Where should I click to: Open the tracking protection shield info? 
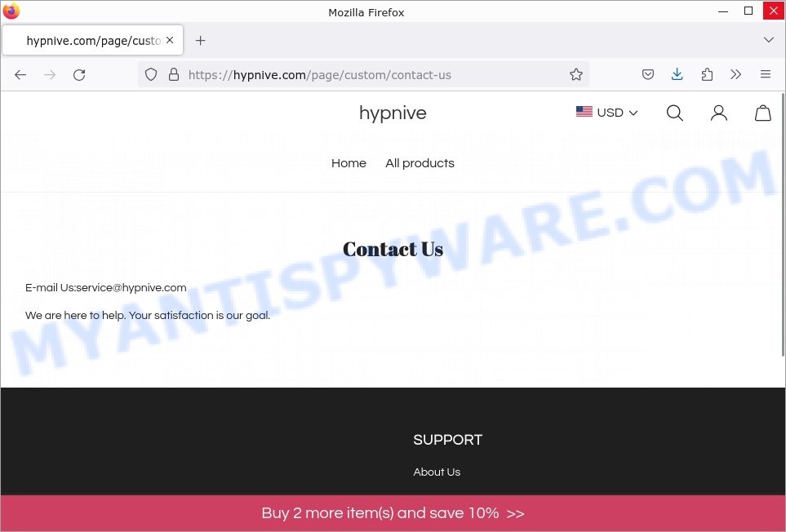pyautogui.click(x=151, y=74)
